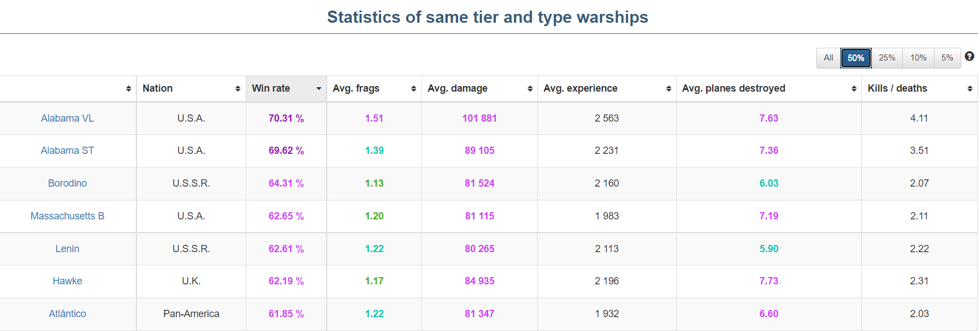Switch to the 10% filter
This screenshot has height=331, width=980.
918,58
